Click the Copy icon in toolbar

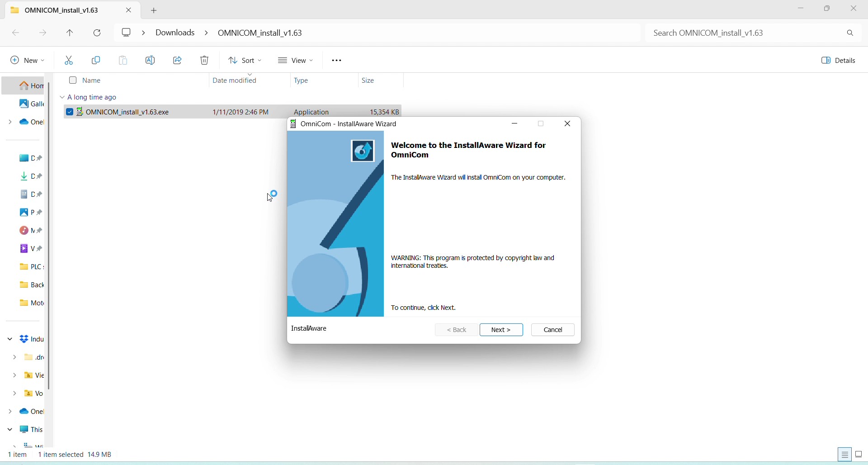(x=96, y=61)
